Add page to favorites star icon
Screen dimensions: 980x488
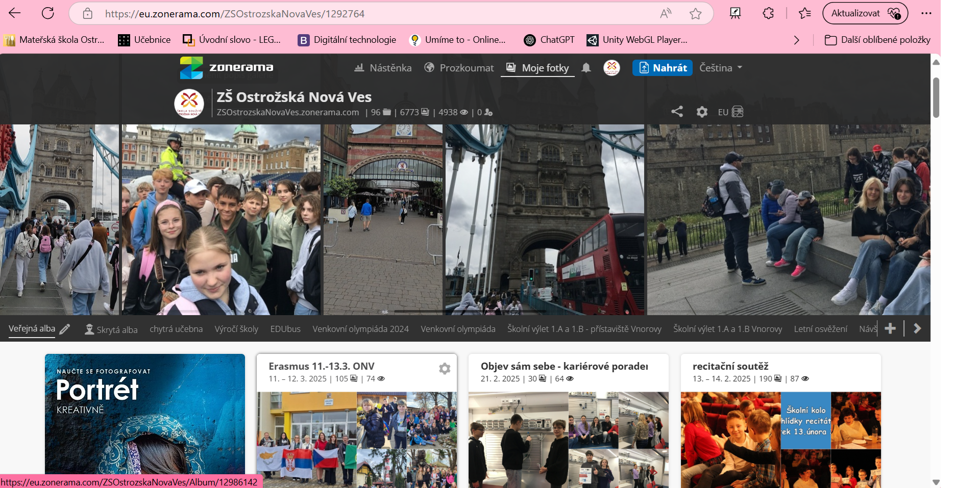click(695, 14)
